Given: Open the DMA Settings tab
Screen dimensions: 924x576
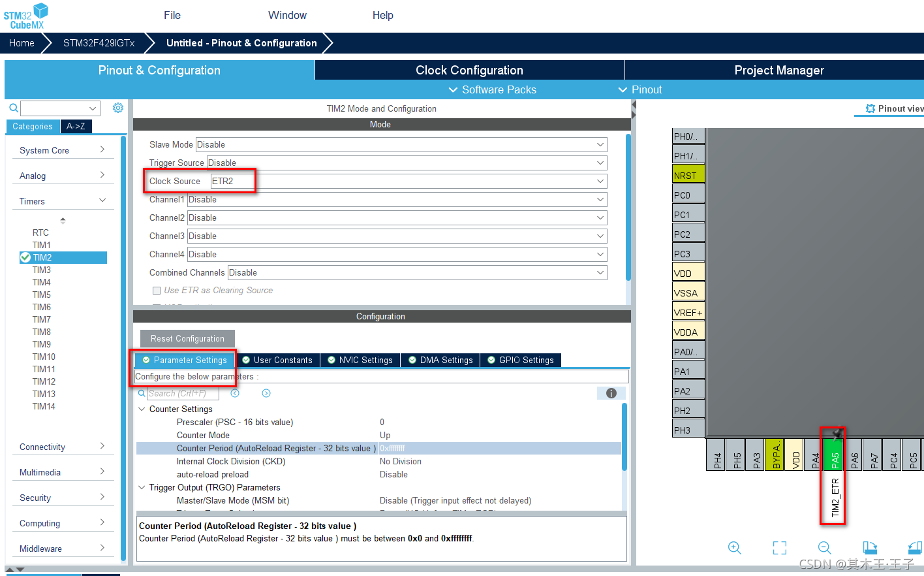Looking at the screenshot, I should click(440, 360).
